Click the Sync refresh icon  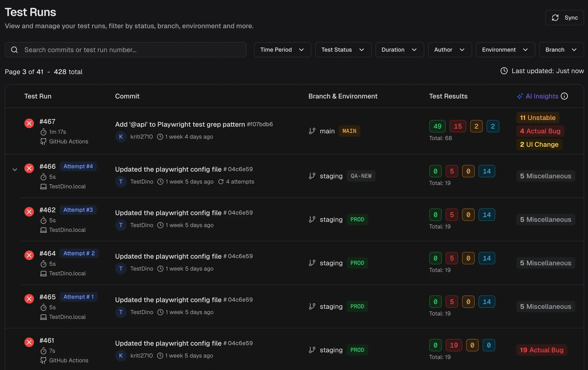coord(555,18)
